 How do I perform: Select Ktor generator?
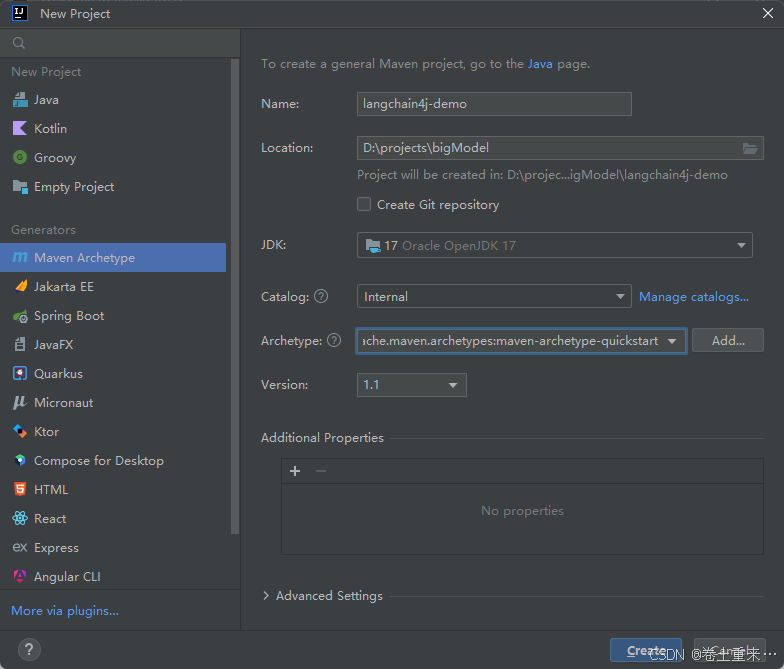point(113,432)
